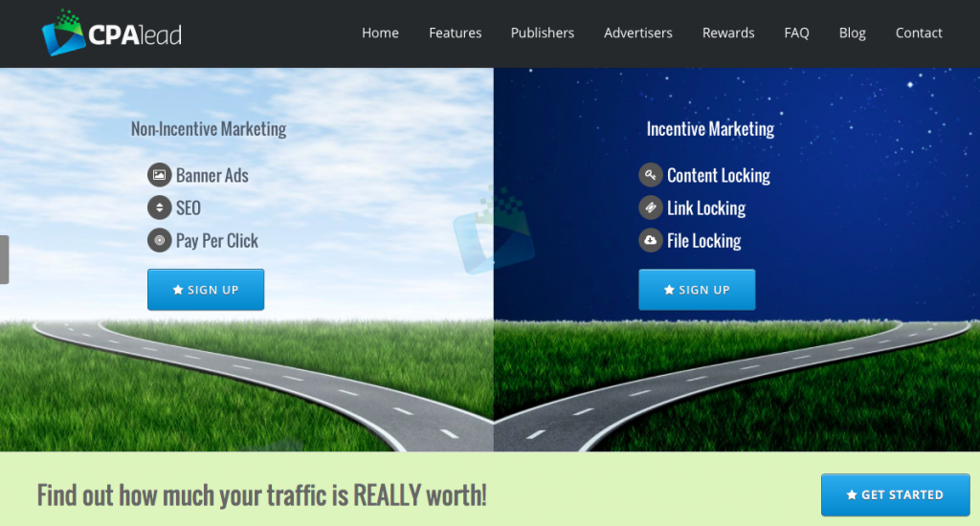The image size is (980, 526).
Task: Click the Get Started button
Action: click(x=895, y=494)
